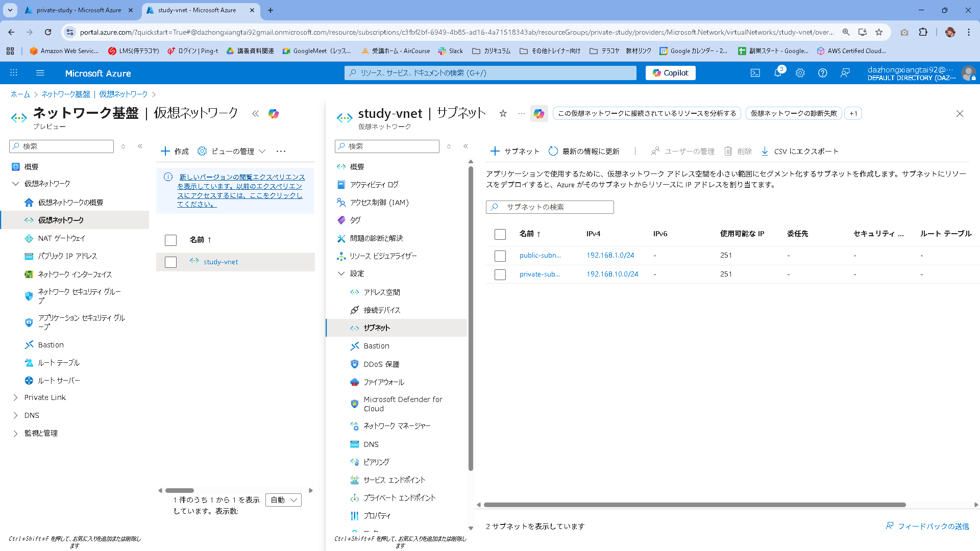Open Bastion in the study-vnet menu
Image resolution: width=980 pixels, height=551 pixels.
(376, 346)
